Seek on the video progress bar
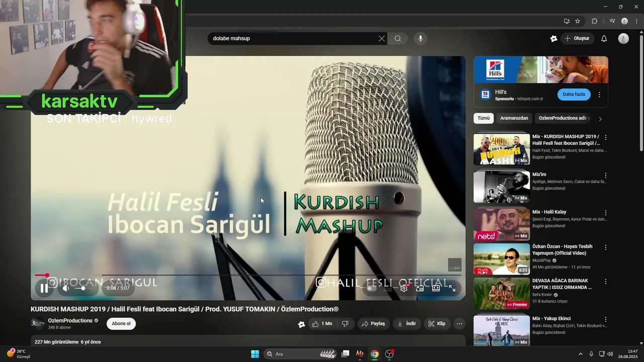 (x=248, y=275)
